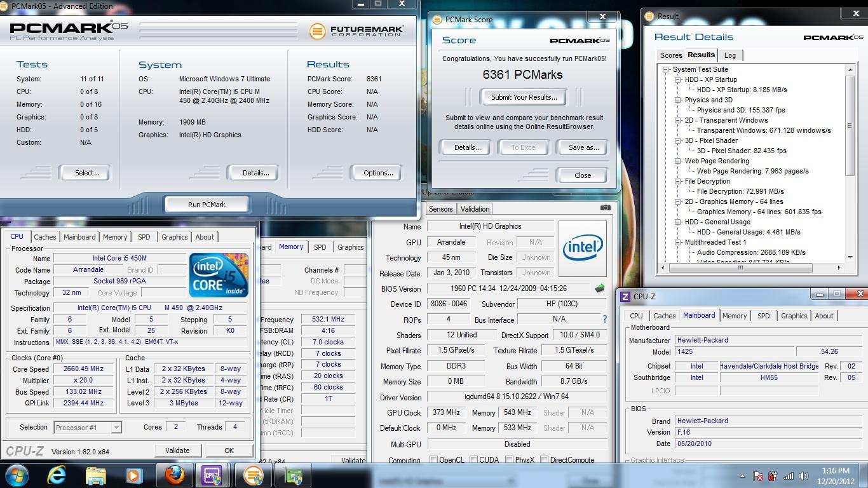This screenshot has width=868, height=488.
Task: Click Close button in PCMark Score dialog
Action: 583,175
